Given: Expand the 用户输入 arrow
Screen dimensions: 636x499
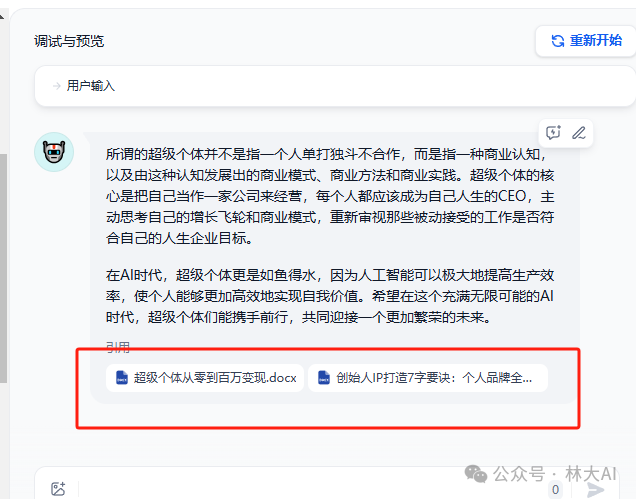Looking at the screenshot, I should (57, 86).
